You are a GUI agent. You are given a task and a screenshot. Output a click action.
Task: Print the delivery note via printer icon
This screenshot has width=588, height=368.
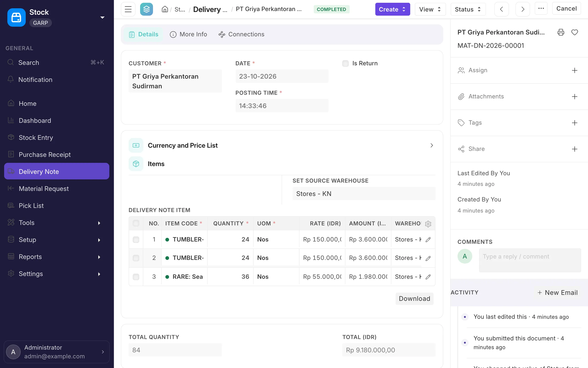(561, 32)
